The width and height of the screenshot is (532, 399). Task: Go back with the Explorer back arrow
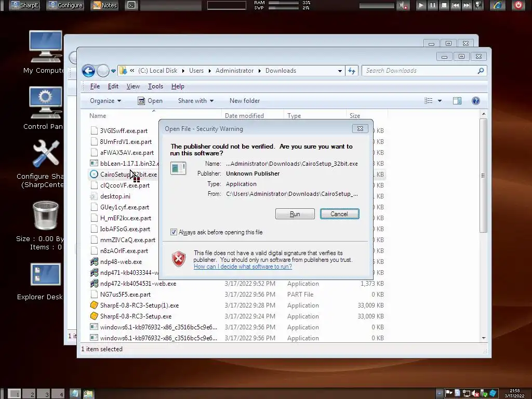coord(88,71)
